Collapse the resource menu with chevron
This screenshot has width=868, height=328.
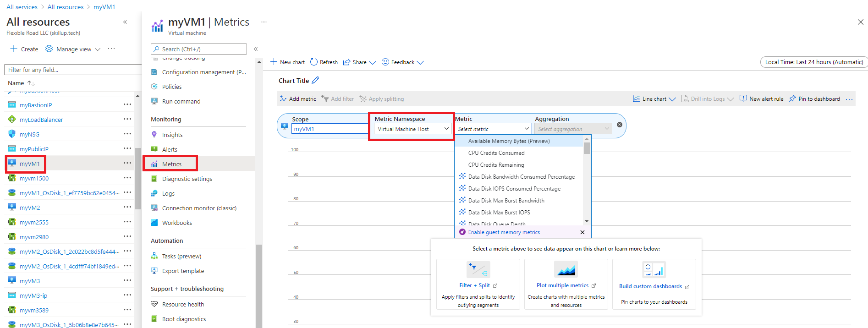coord(256,49)
